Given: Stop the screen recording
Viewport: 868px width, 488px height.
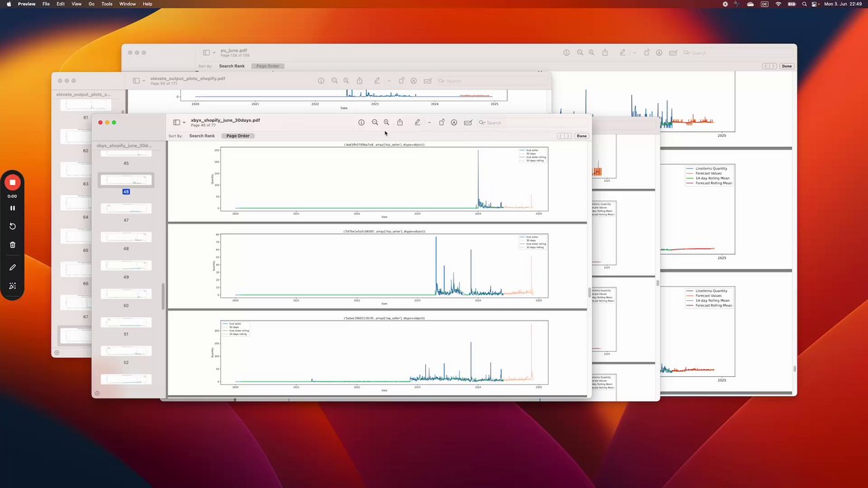Looking at the screenshot, I should tap(12, 182).
